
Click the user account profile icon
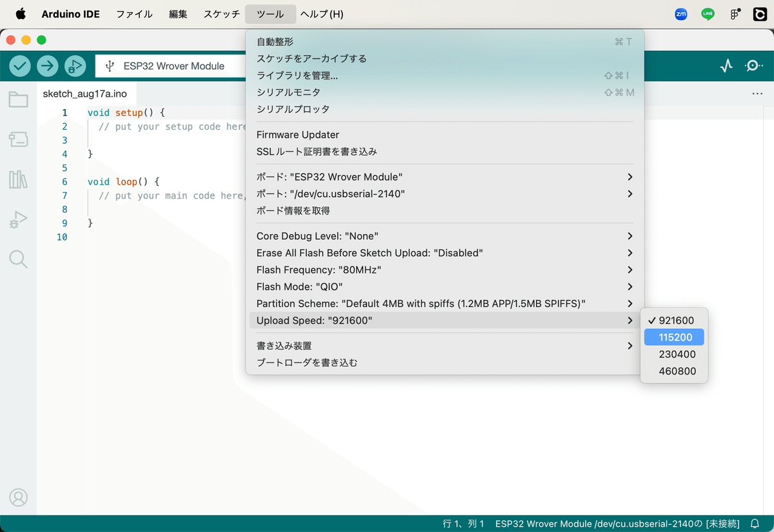[x=18, y=497]
